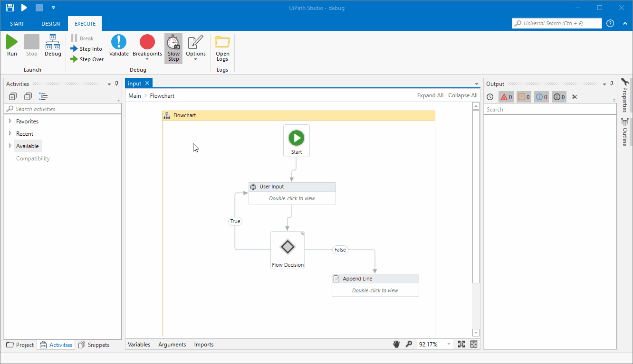Toggle warning messages filter in Output
Viewport: 633px width, 364px height.
[524, 97]
